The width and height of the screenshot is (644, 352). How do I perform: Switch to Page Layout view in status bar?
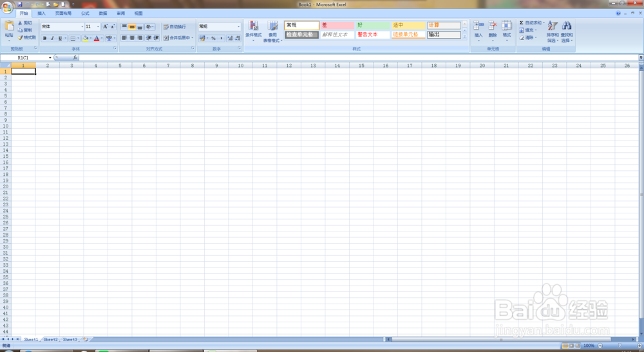571,346
